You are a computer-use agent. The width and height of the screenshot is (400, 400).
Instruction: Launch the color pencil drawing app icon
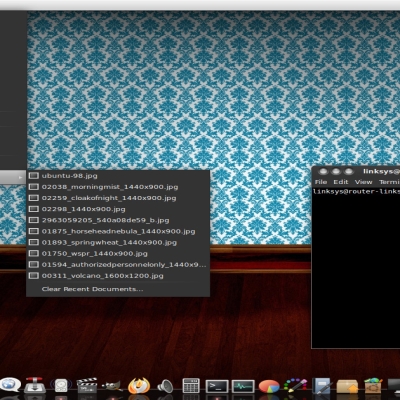[295, 386]
